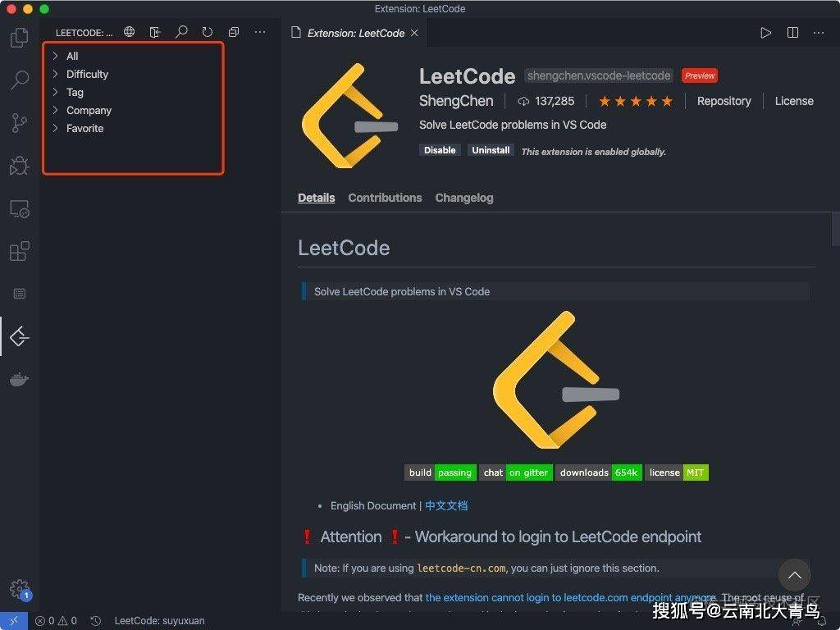
Task: Click the Attention workaround heading
Action: point(501,536)
